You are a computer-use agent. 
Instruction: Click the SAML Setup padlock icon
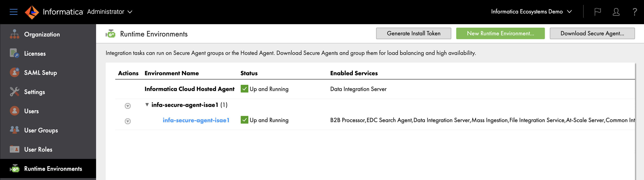click(14, 72)
